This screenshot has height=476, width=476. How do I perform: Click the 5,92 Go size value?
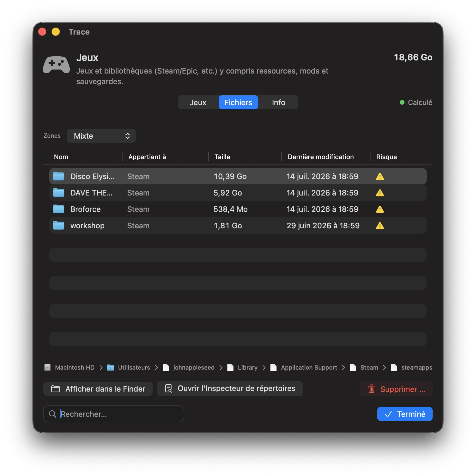pos(228,193)
